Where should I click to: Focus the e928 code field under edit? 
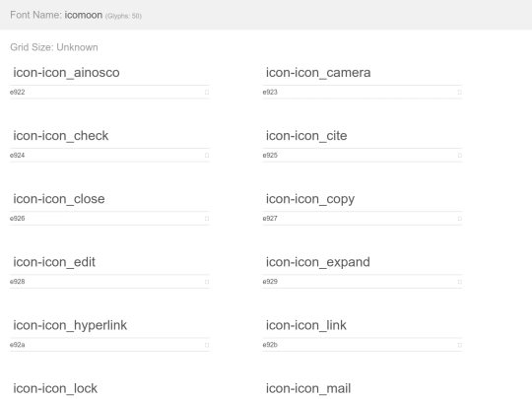105,282
